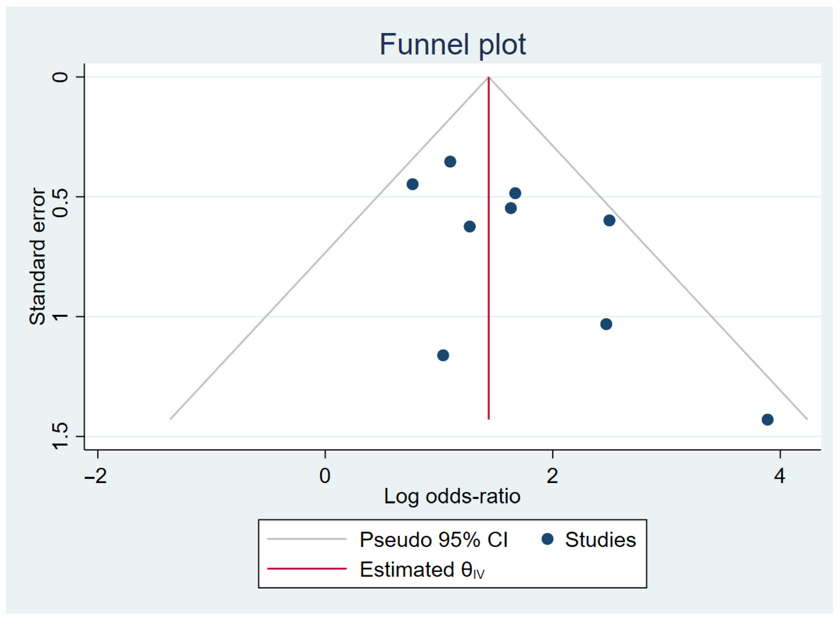Screen dimensions: 840x621
Task: Click the funnel apex at standard error 0
Action: [488, 77]
